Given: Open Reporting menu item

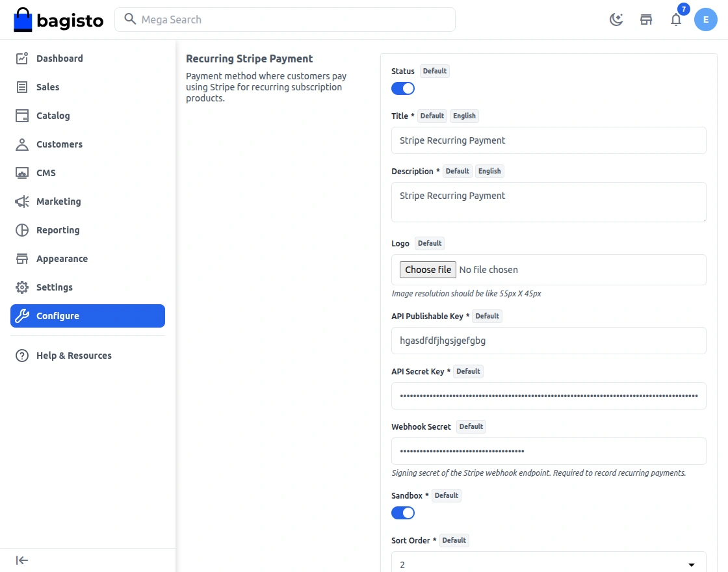Looking at the screenshot, I should [x=88, y=230].
